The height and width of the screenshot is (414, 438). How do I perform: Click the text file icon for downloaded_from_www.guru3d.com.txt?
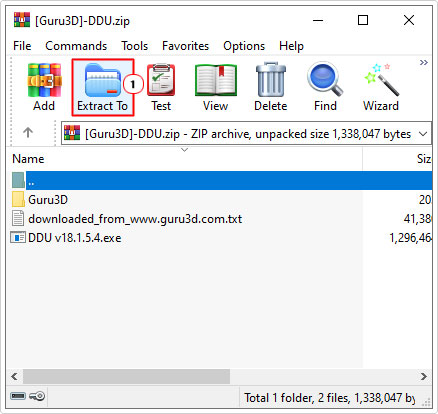(x=18, y=219)
